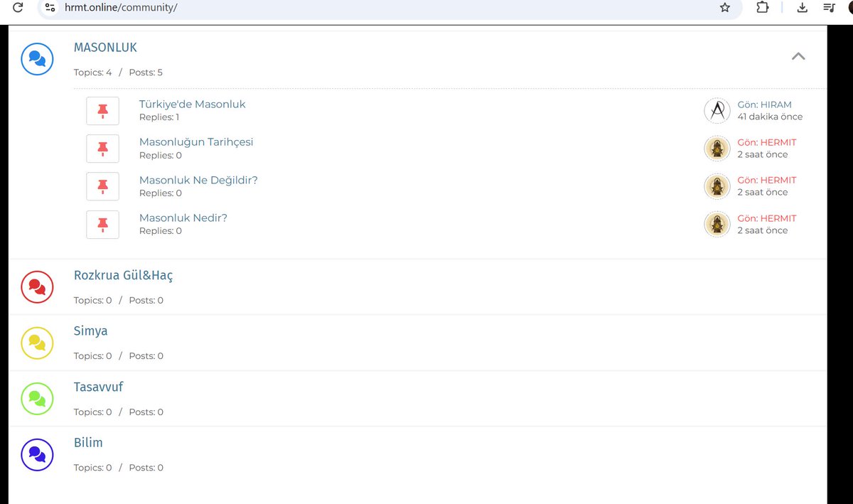853x504 pixels.
Task: Click HERMIT's avatar on Masonluğun Tarihçesi row
Action: (x=717, y=149)
